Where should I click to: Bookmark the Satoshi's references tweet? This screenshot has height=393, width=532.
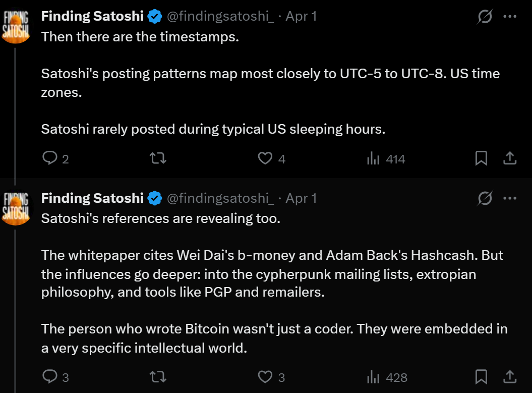pos(482,377)
